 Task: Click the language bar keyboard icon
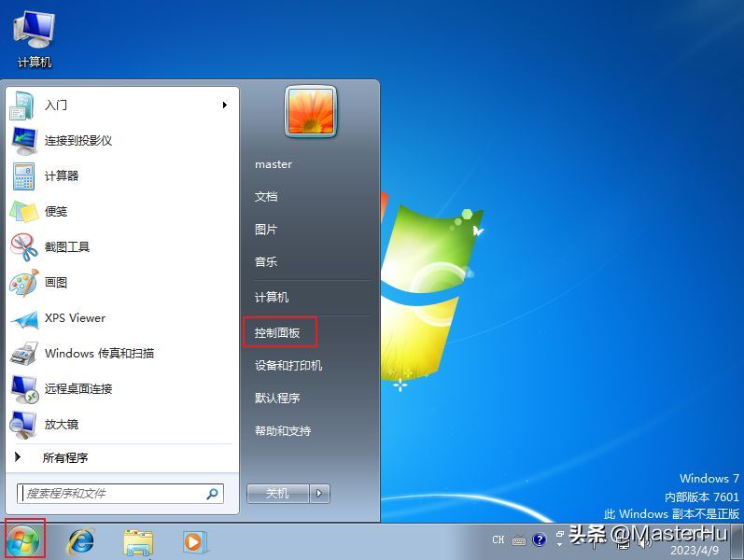(x=519, y=540)
